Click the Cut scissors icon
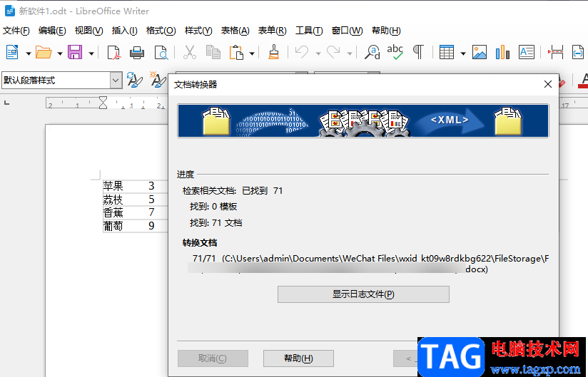 190,53
